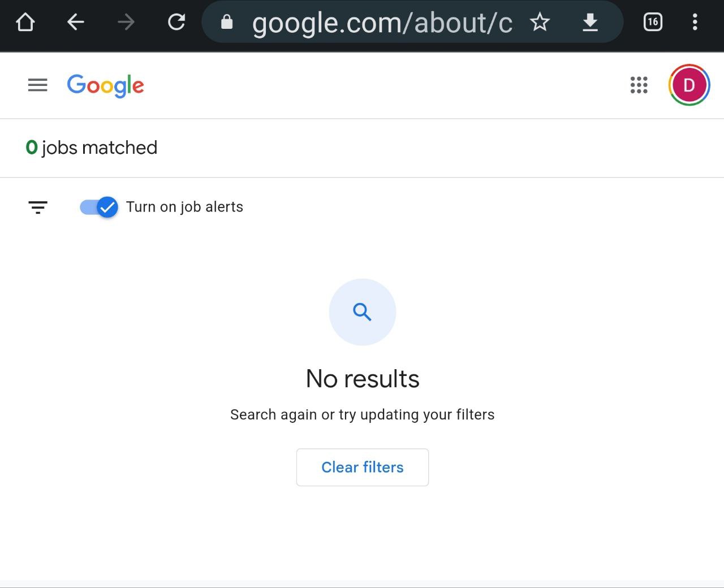Go to the browser home page

point(25,22)
